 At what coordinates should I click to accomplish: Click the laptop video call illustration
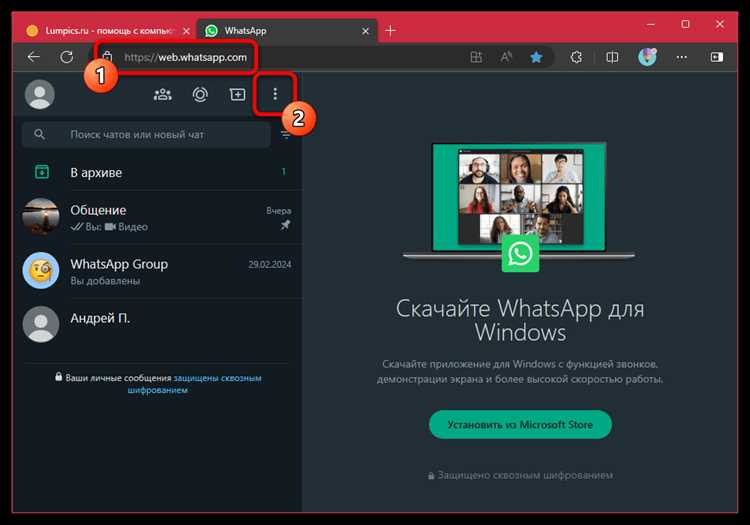point(519,206)
